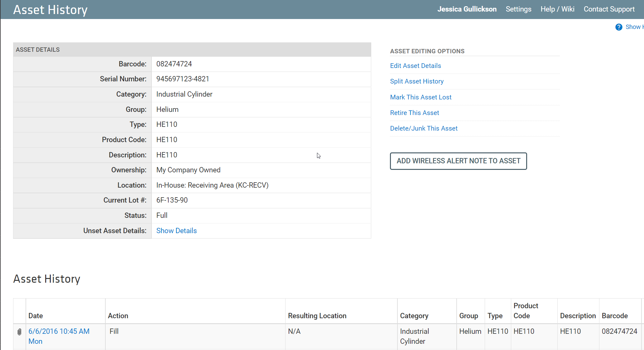Screen dimensions: 644x350
Task: Click the Asset Details panel header
Action: click(192, 50)
